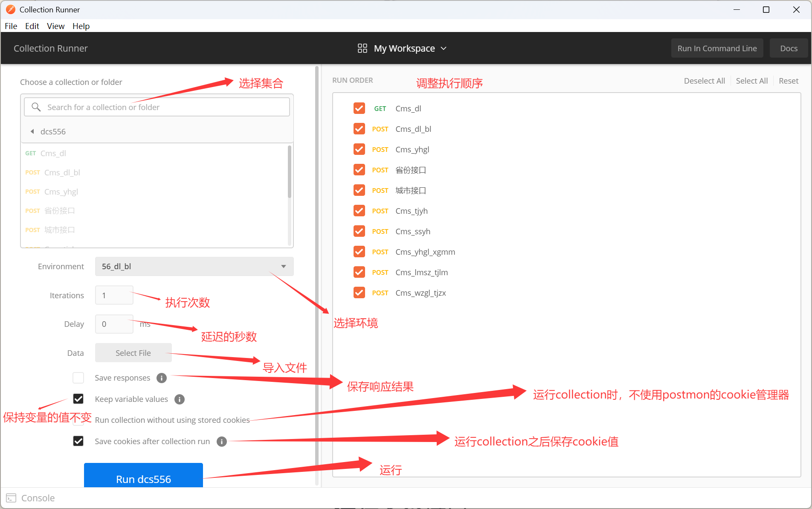812x509 pixels.
Task: Click Select All requests
Action: pyautogui.click(x=752, y=81)
